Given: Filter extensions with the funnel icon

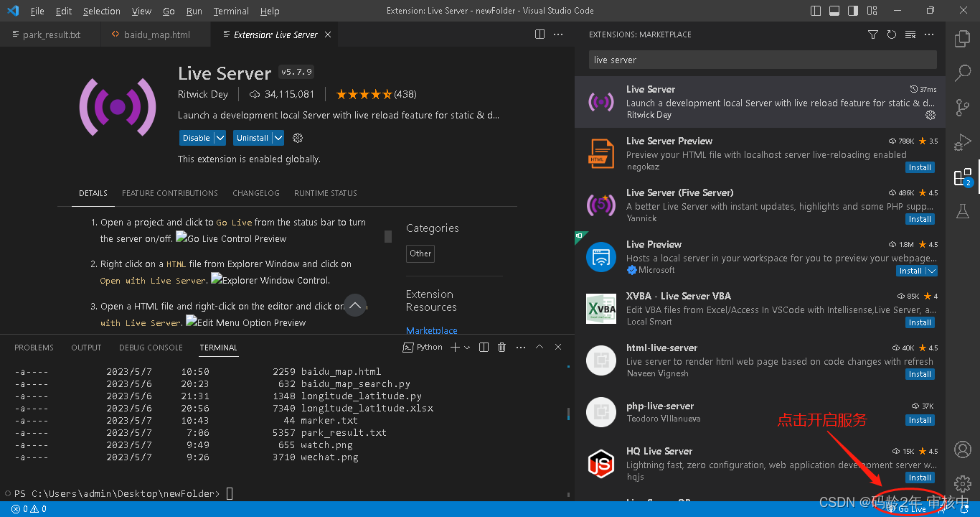Looking at the screenshot, I should pos(872,34).
